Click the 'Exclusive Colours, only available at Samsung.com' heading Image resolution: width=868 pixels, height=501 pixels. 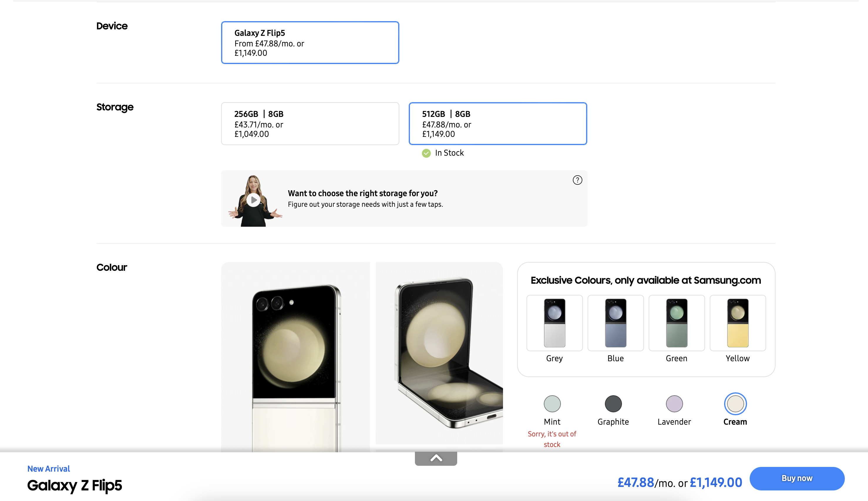click(646, 280)
